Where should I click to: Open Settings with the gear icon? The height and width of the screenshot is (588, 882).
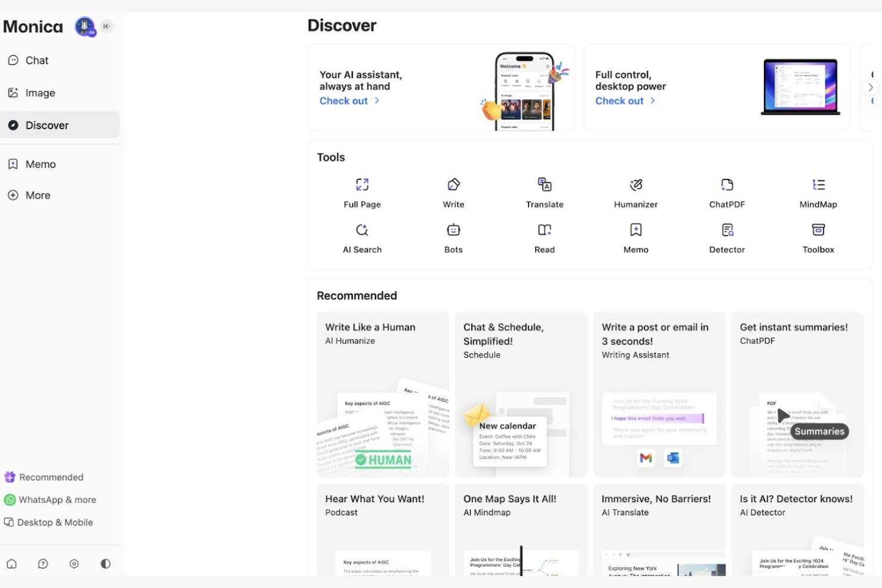(x=74, y=563)
